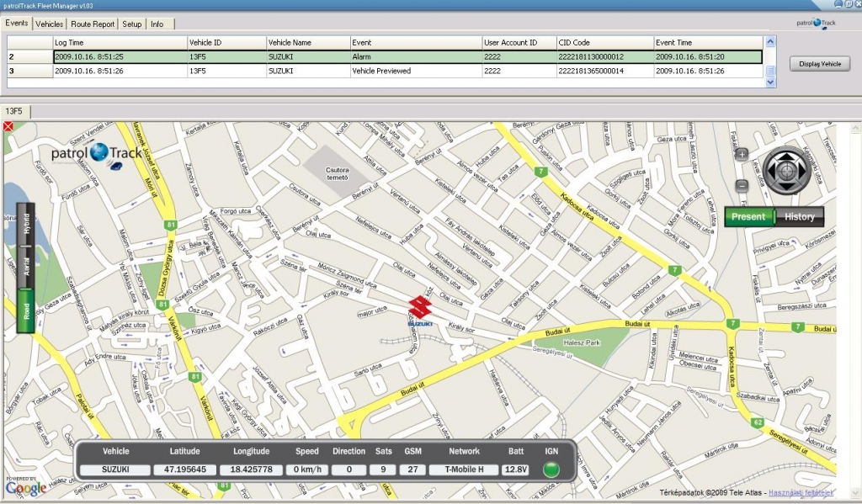Zoom out the map with minus button
The height and width of the screenshot is (504, 862).
(742, 185)
